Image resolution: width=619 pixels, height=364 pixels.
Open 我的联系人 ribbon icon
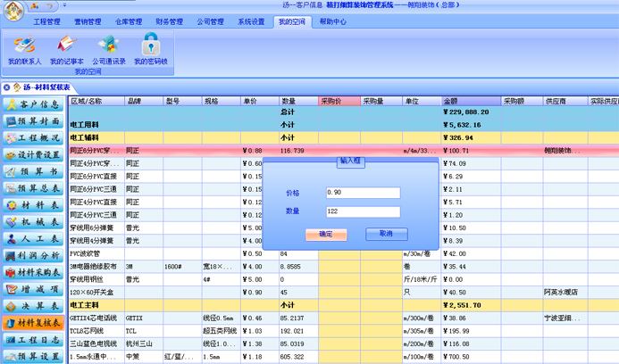pos(24,51)
